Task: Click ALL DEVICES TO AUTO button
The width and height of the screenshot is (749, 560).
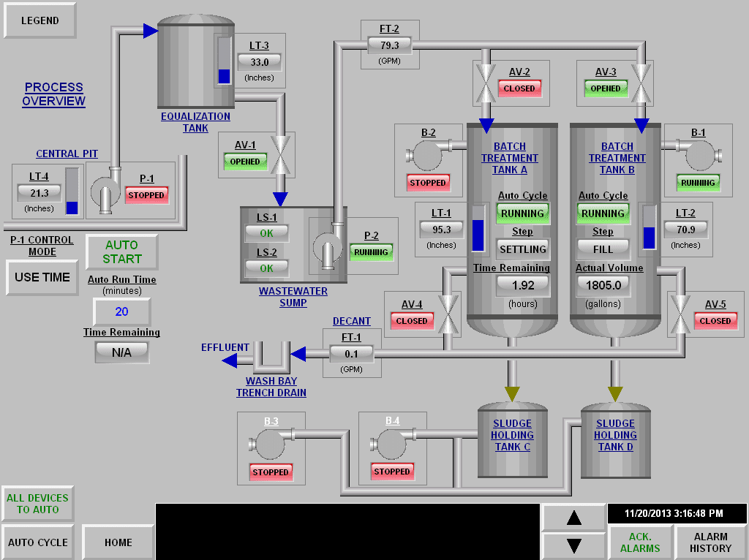Action: click(38, 504)
